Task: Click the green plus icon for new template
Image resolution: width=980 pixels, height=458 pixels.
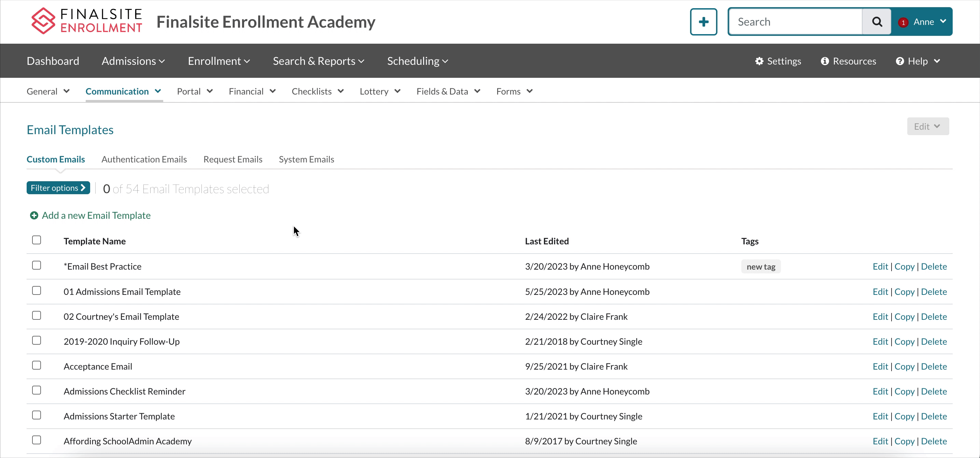Action: [x=34, y=215]
